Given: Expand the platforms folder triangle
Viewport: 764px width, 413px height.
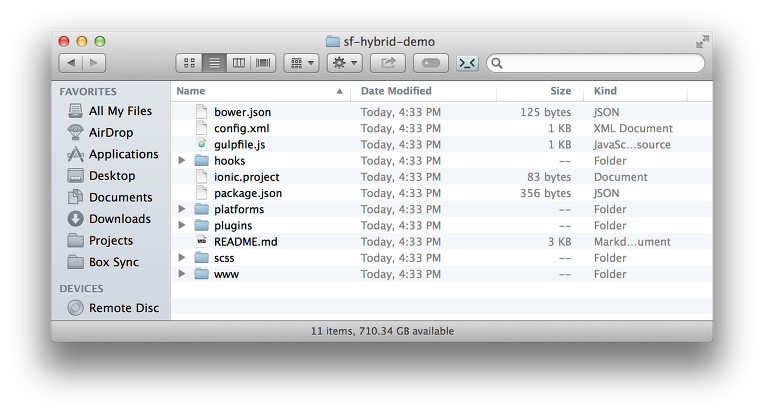Looking at the screenshot, I should (x=182, y=210).
